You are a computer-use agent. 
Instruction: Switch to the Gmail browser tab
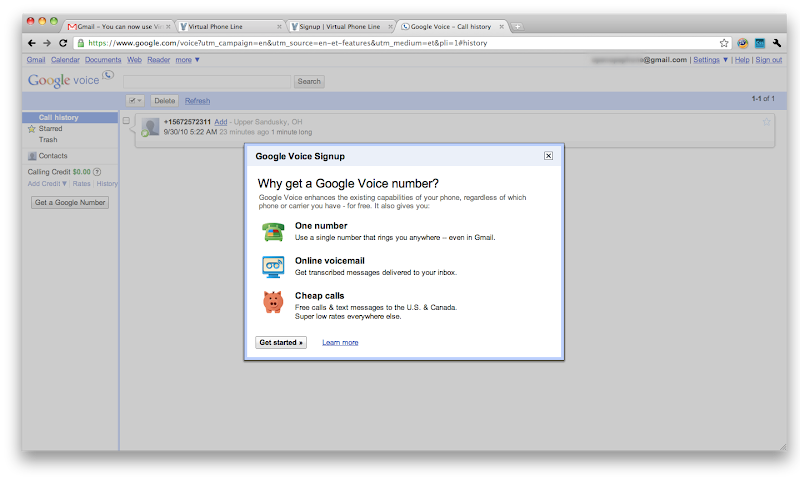pyautogui.click(x=118, y=25)
